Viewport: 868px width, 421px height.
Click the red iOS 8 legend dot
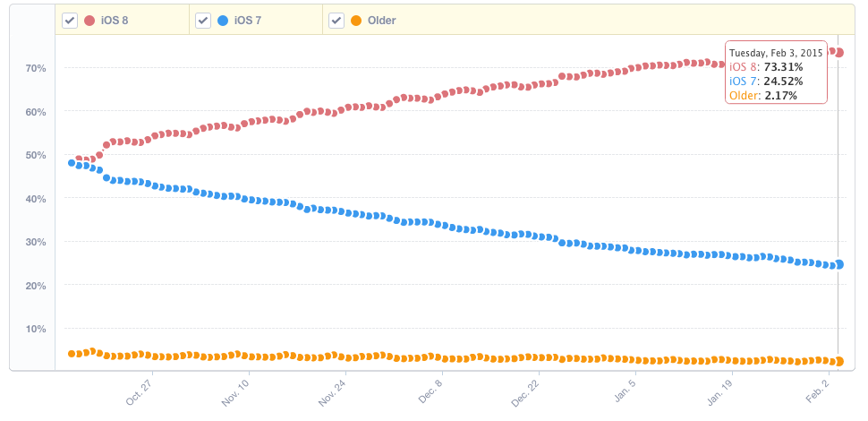coord(89,21)
